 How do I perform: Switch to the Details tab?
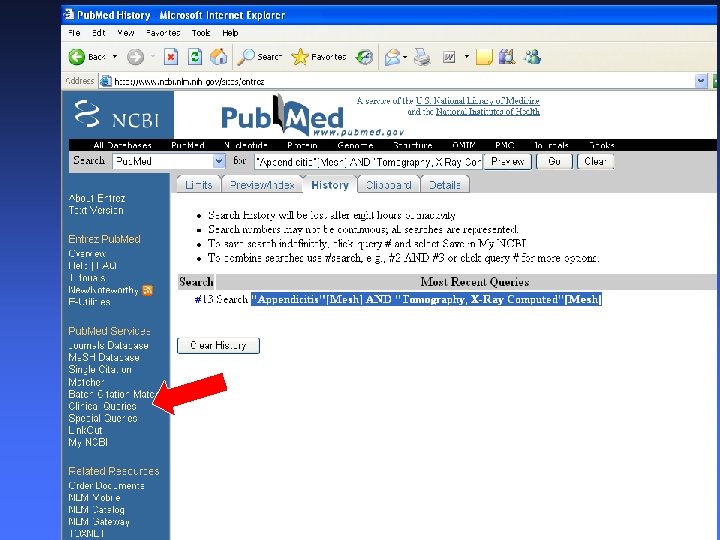(x=444, y=185)
